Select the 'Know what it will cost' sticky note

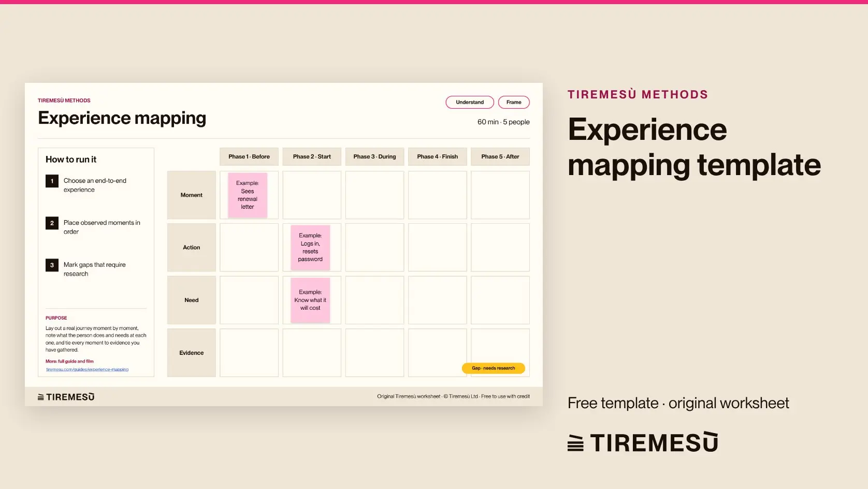coord(310,300)
